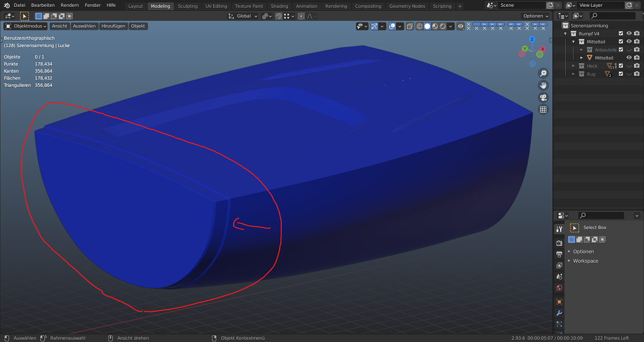This screenshot has width=644, height=342.
Task: Toggle proportional editing icon
Action: [x=301, y=16]
